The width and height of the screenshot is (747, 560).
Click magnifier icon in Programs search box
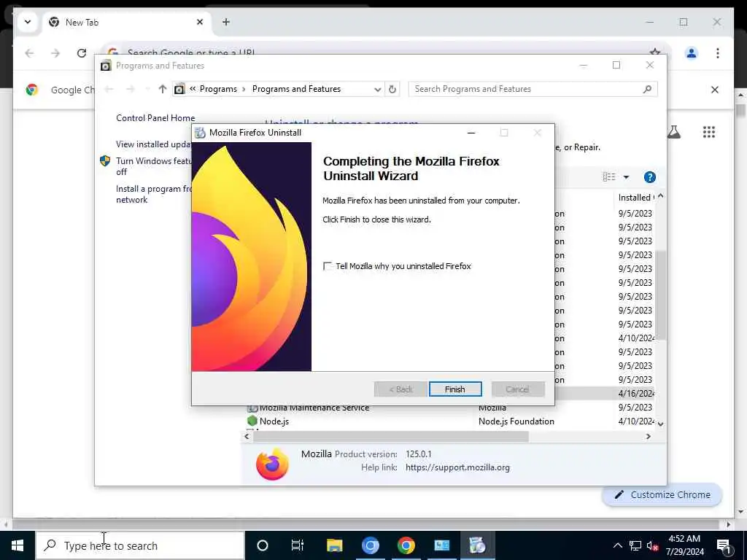click(x=647, y=89)
